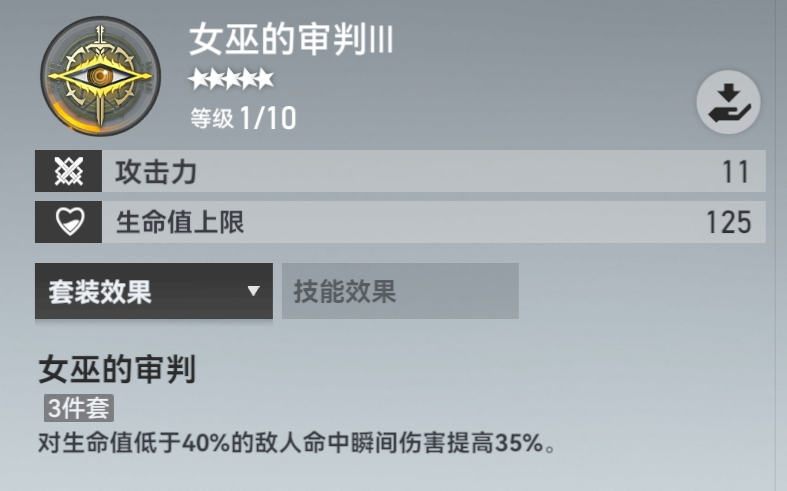Click the 攻击力 label text
Screen dimensions: 787x491
coord(156,172)
